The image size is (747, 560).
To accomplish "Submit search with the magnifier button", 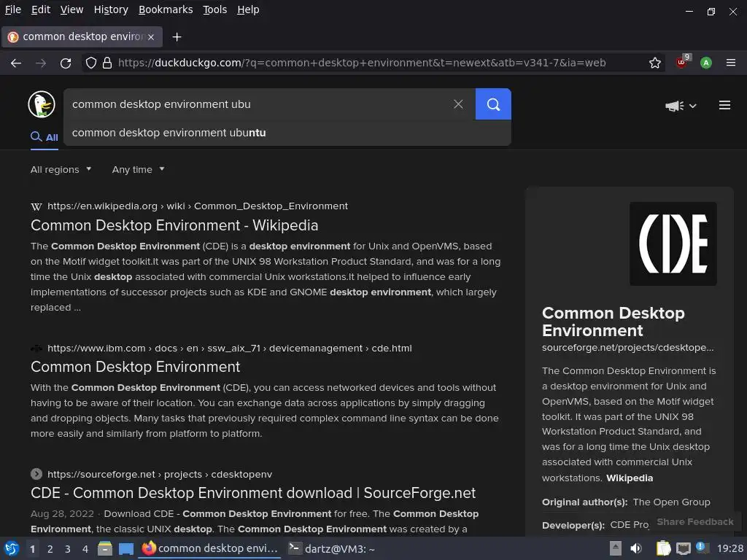I will tap(493, 104).
